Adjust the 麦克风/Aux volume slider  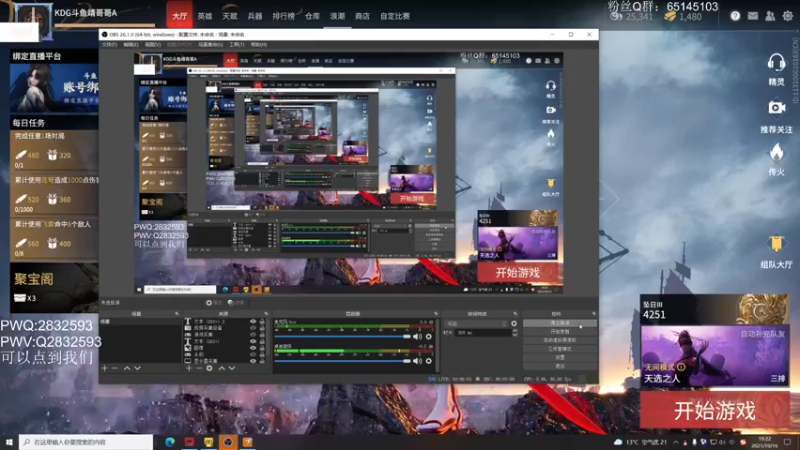342,337
